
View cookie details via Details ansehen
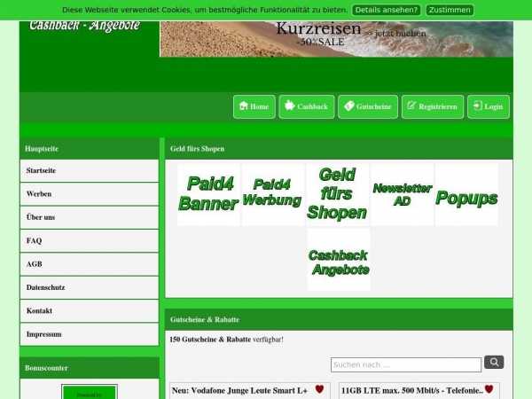[386, 10]
